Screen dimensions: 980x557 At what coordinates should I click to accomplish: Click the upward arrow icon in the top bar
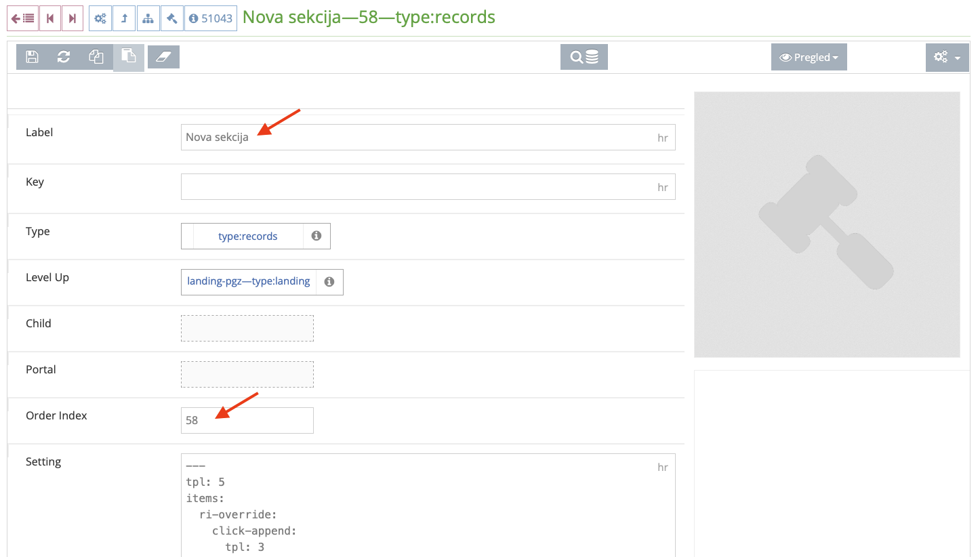pyautogui.click(x=123, y=18)
